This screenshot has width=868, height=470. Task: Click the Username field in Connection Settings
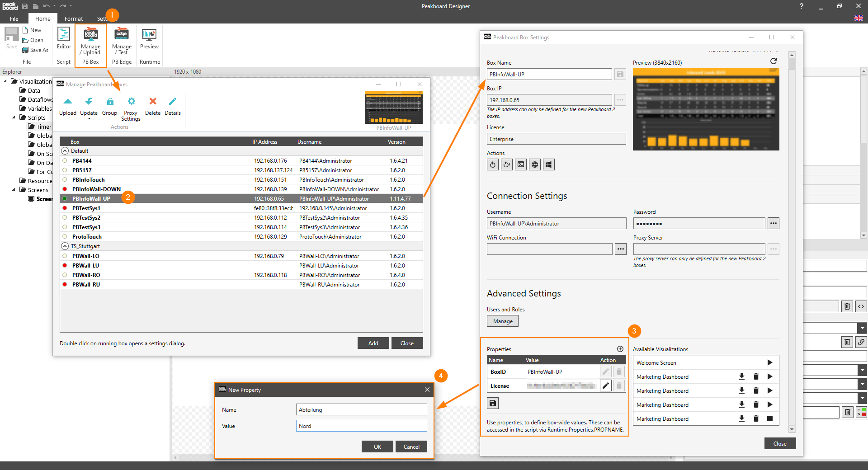pos(557,223)
